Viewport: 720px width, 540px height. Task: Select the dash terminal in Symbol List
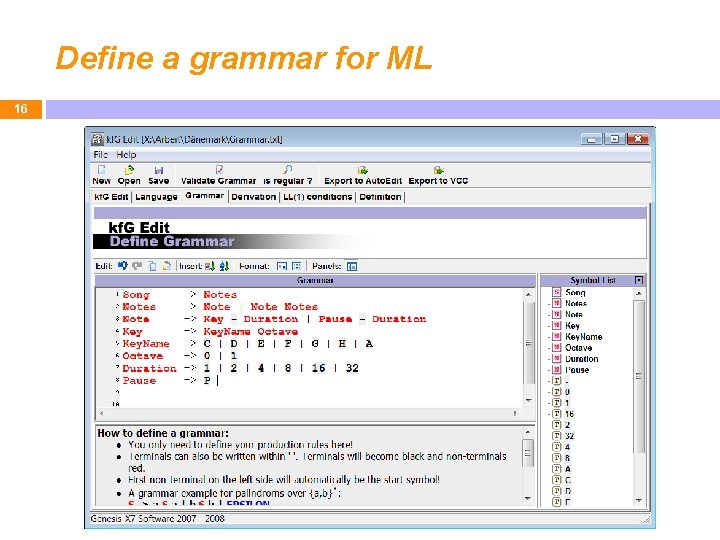[567, 381]
